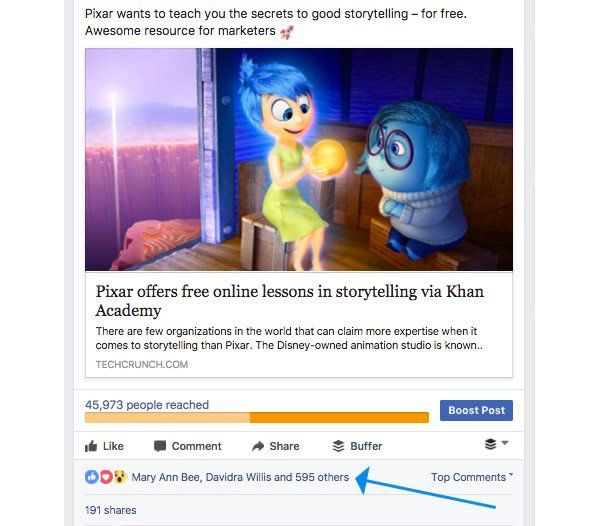The height and width of the screenshot is (526, 600).
Task: Click Mary Ann Bee's name
Action: click(165, 477)
